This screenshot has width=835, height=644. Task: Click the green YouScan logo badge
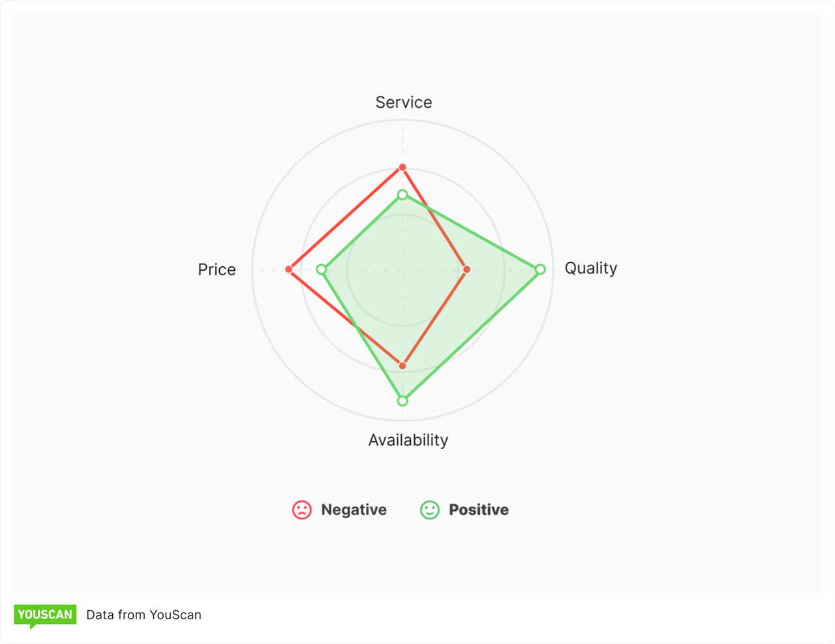pyautogui.click(x=45, y=615)
